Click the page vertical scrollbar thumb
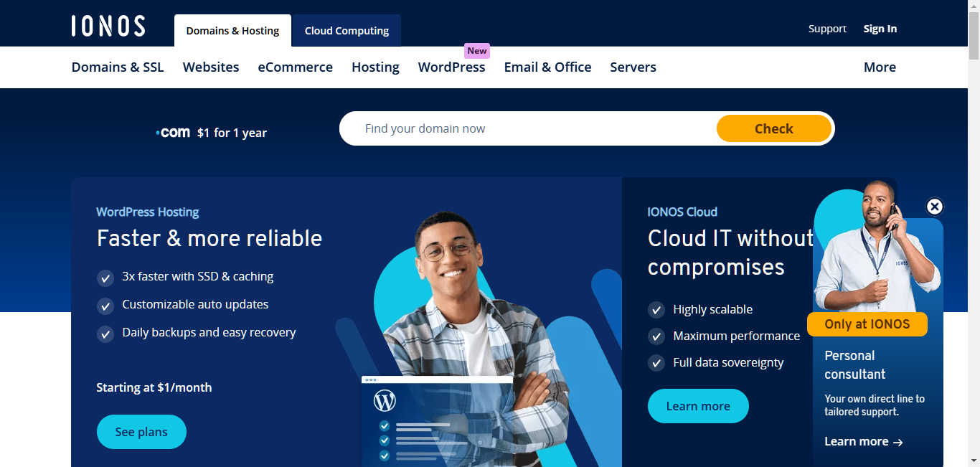 pyautogui.click(x=974, y=35)
